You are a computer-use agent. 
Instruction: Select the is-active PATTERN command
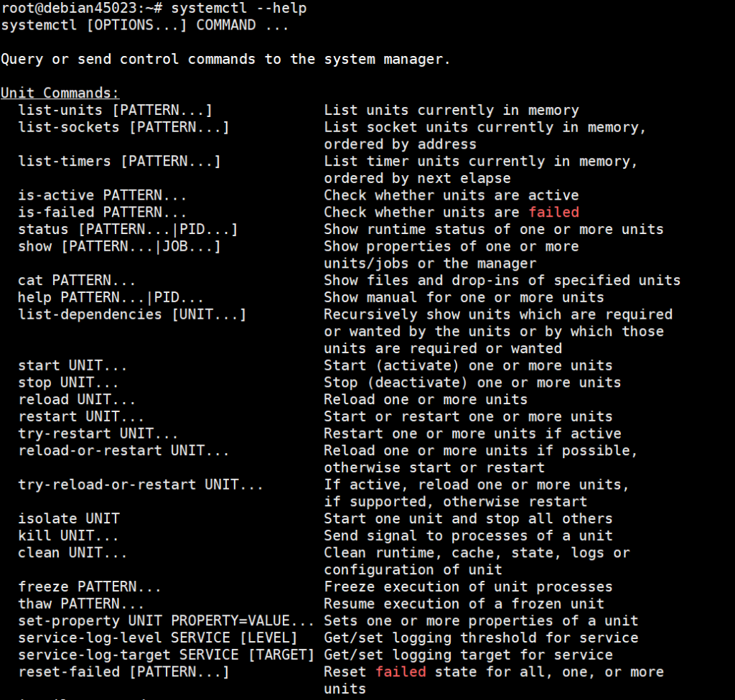point(102,195)
